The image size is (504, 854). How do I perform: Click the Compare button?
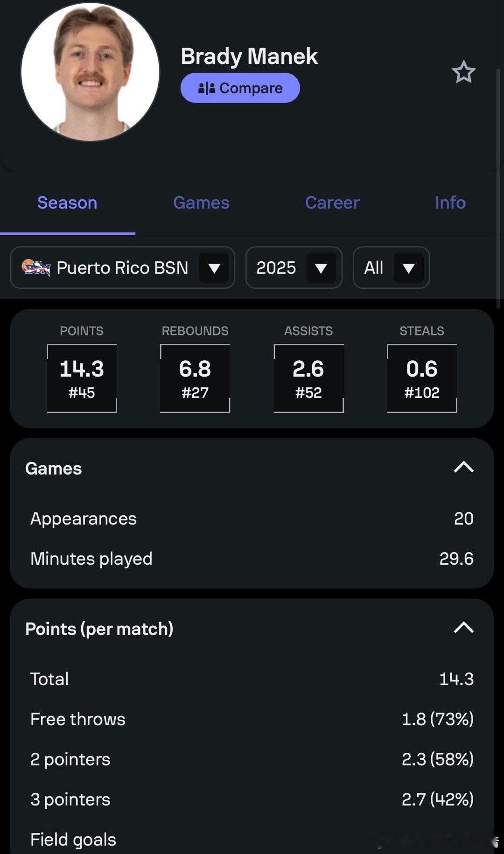(240, 88)
